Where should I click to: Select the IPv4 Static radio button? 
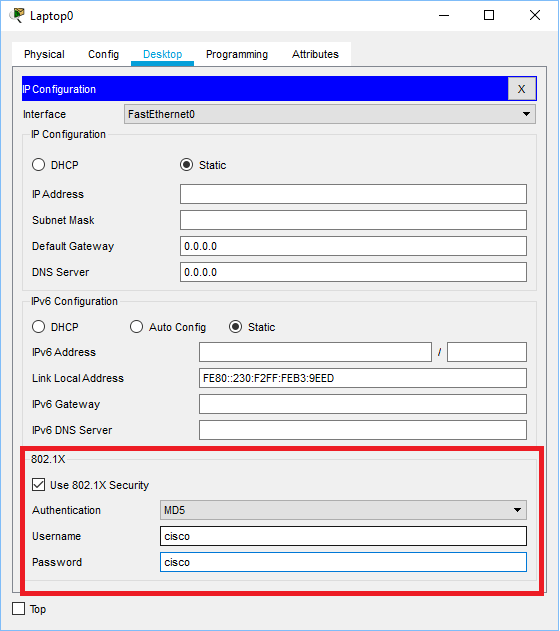187,165
